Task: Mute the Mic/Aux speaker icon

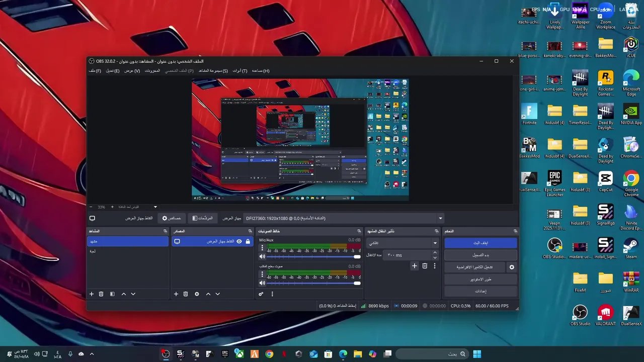Action: point(262,256)
